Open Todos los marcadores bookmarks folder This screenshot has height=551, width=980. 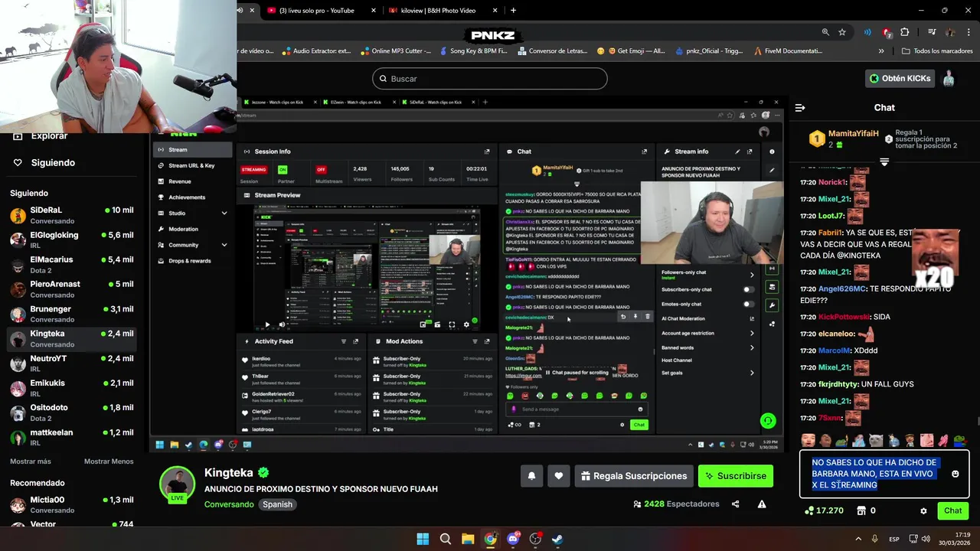(938, 51)
